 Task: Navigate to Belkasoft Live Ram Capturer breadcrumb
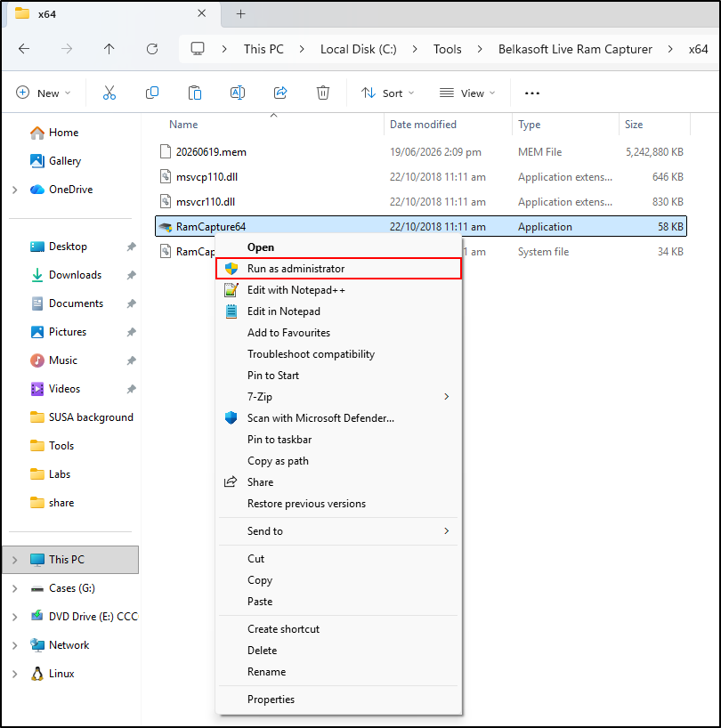click(575, 49)
